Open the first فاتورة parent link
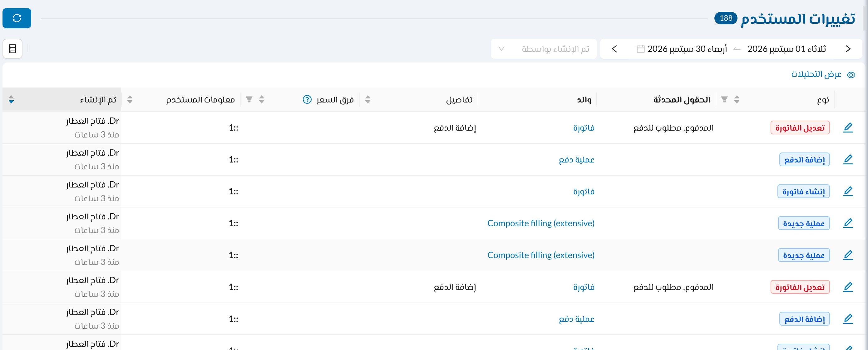 [584, 128]
